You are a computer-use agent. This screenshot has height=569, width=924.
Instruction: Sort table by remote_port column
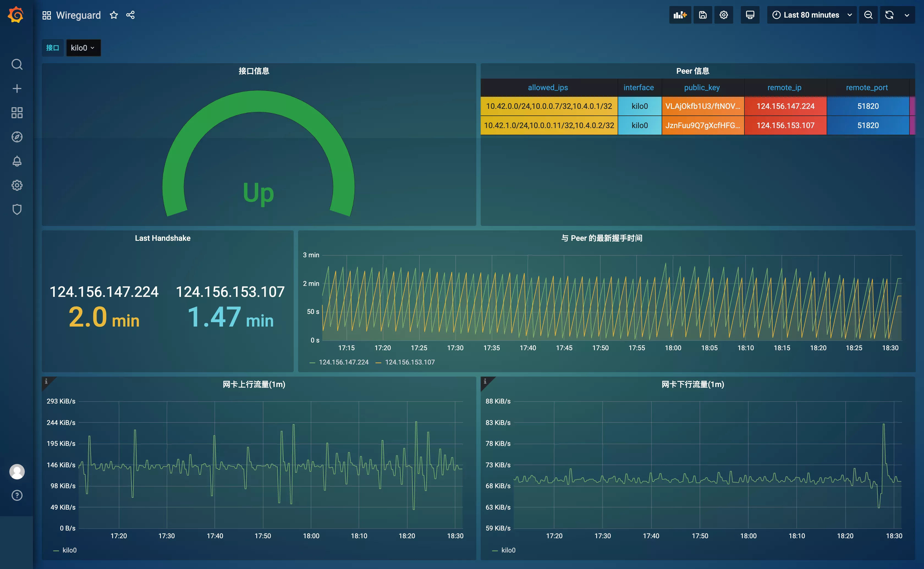click(x=867, y=88)
